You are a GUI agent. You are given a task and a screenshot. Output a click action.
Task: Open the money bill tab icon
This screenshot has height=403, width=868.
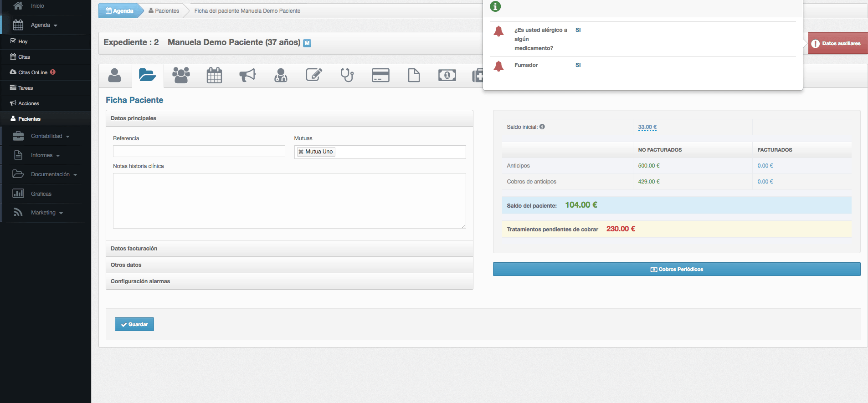[447, 75]
